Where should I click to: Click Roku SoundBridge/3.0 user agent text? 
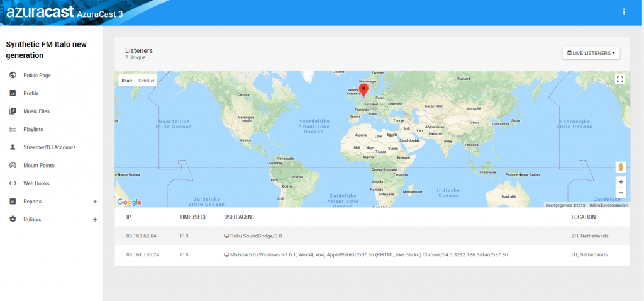click(x=257, y=236)
